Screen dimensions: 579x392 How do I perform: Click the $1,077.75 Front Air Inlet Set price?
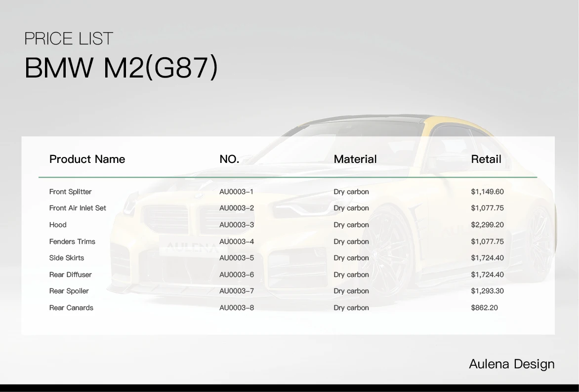(487, 208)
